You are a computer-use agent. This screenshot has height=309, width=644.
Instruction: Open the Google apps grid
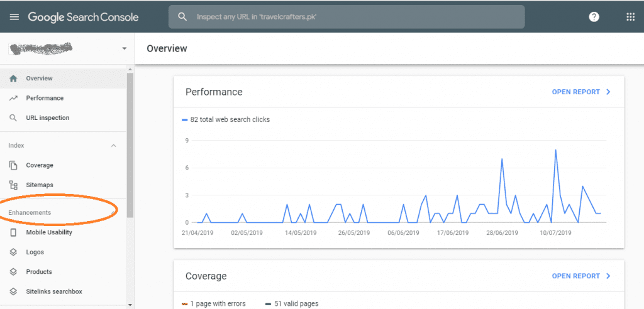630,17
